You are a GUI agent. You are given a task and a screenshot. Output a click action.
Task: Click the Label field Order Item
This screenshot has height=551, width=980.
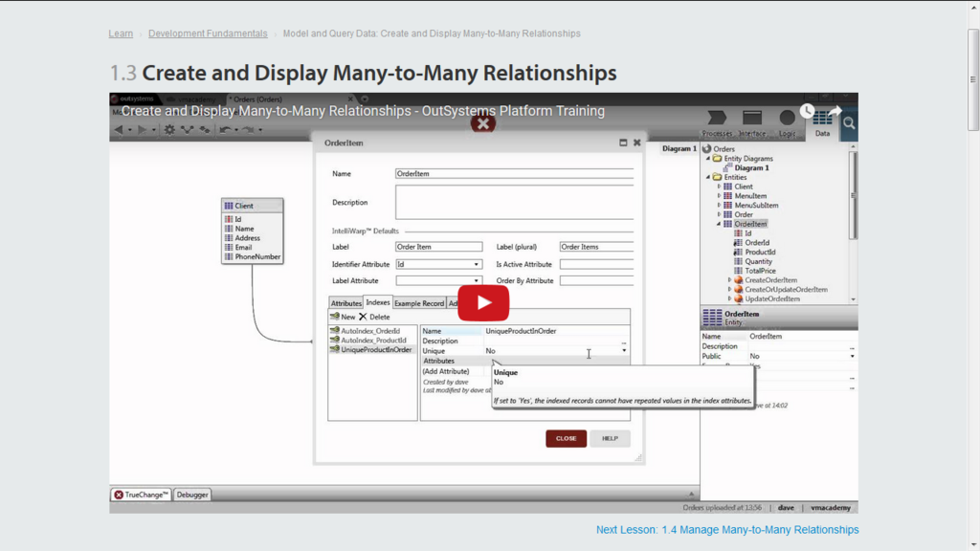[438, 247]
